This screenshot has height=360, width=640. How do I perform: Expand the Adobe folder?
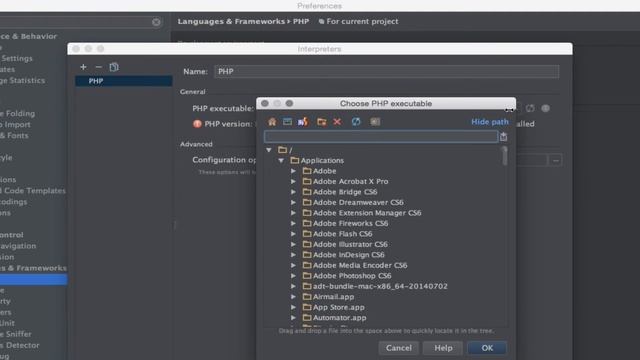(x=293, y=171)
